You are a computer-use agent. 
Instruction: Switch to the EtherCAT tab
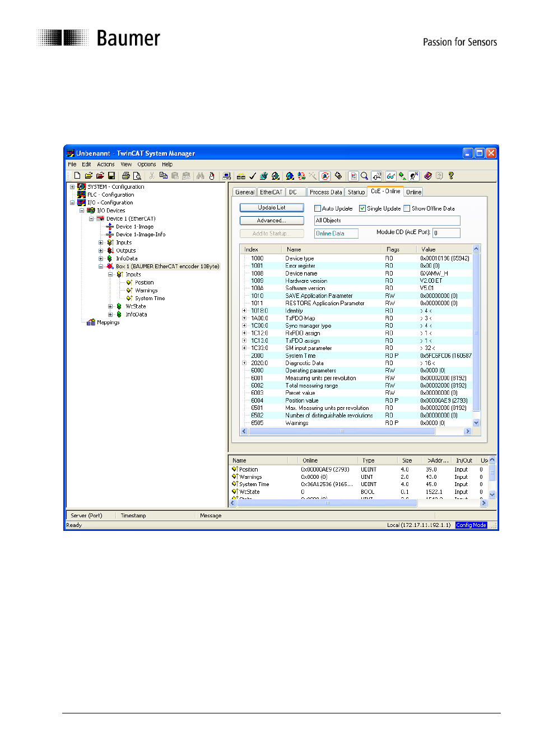[x=271, y=192]
